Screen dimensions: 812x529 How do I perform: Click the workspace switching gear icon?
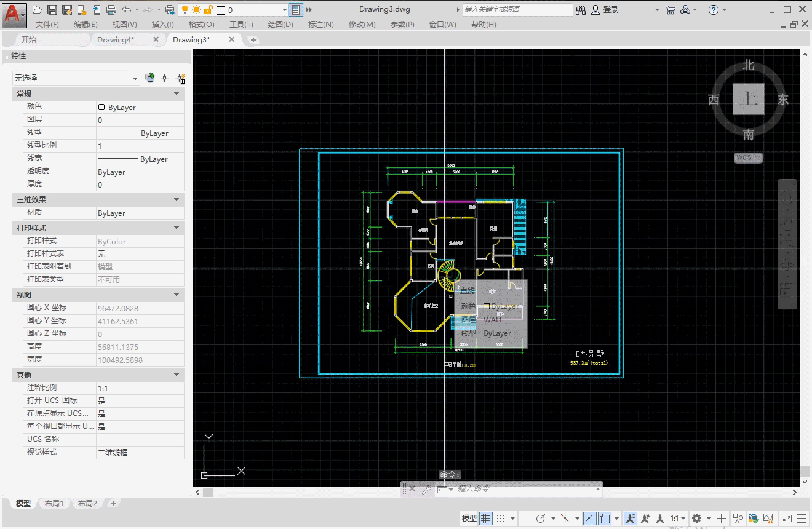pyautogui.click(x=696, y=519)
